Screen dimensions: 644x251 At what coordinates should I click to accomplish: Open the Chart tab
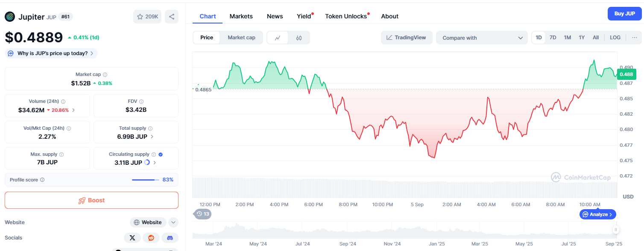pos(208,16)
